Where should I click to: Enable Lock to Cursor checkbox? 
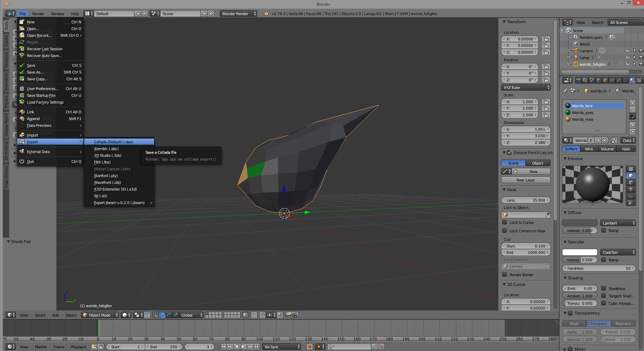(x=504, y=223)
